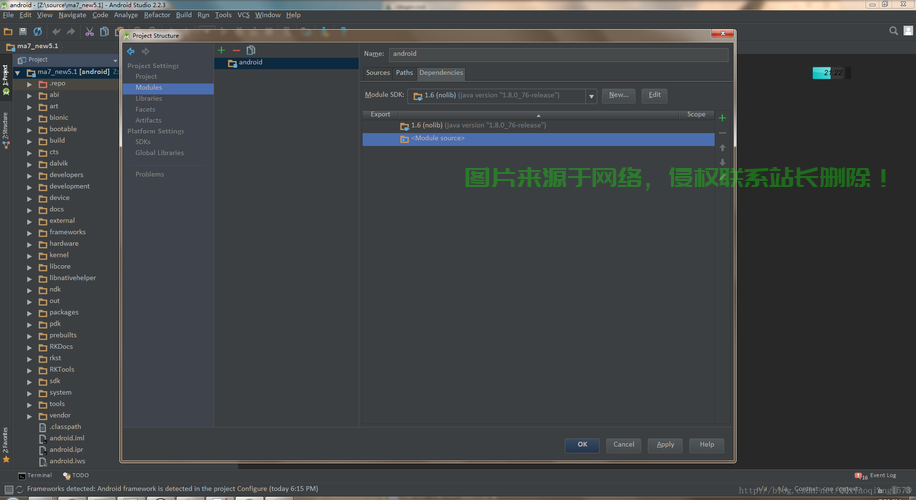
Task: Move dependency down with the down arrow
Action: 722,162
